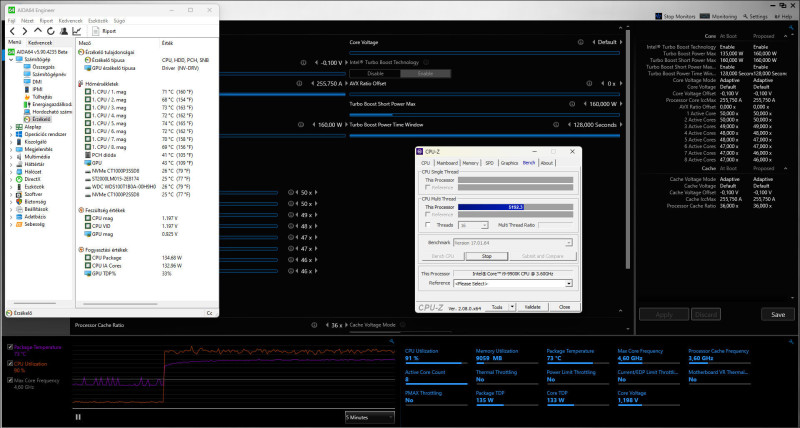The height and width of the screenshot is (428, 800).
Task: Open Nézet menu in AIDA64
Action: [27, 21]
